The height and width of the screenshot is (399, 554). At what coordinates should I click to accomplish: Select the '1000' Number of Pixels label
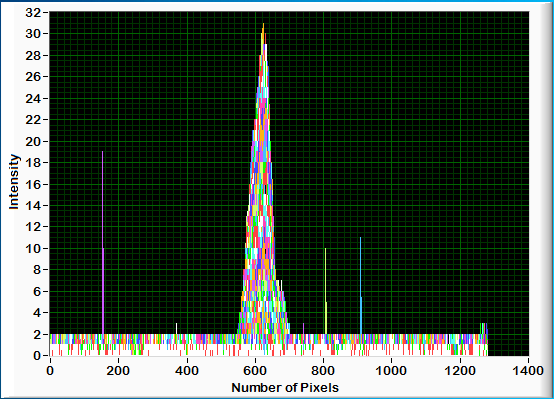[x=391, y=371]
